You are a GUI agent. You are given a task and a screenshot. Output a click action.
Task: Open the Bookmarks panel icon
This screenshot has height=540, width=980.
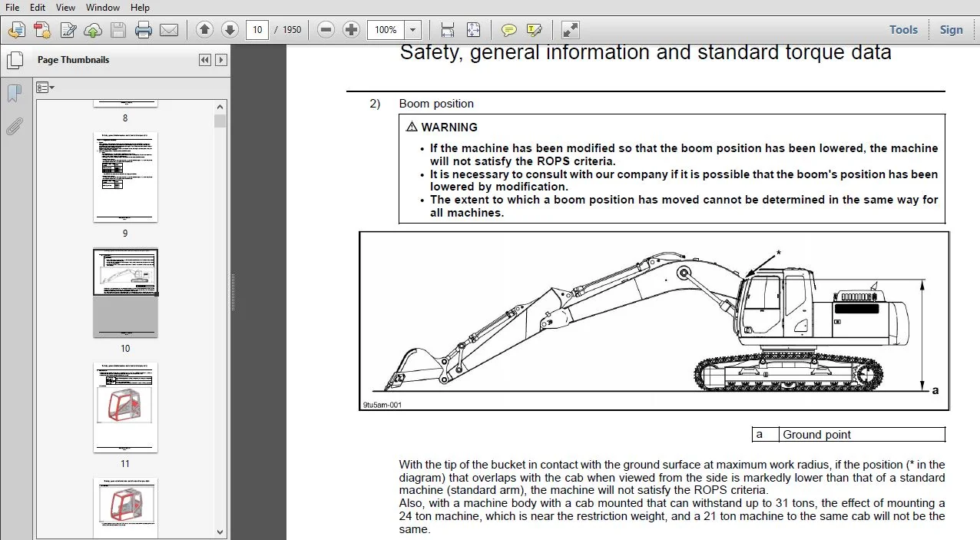tap(14, 94)
